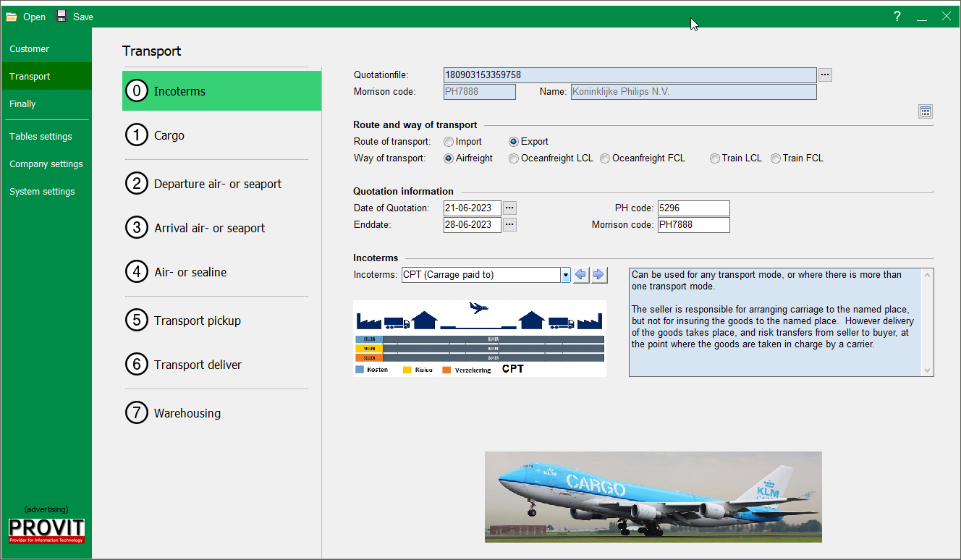This screenshot has height=560, width=961.
Task: Go to previous Incoterm with left arrow
Action: click(x=581, y=275)
